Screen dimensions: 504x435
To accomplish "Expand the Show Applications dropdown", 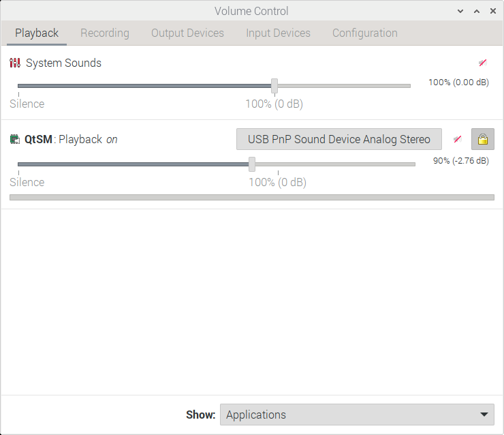I will (357, 415).
